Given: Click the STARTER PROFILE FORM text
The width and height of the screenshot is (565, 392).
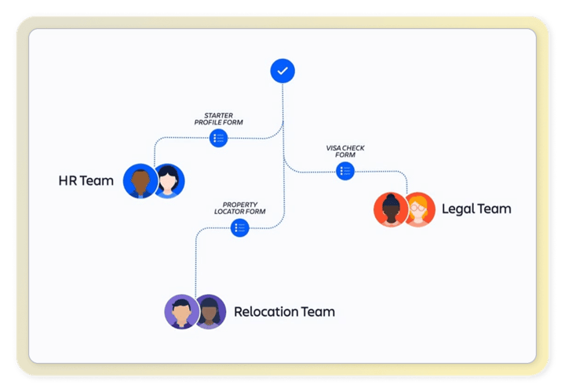Looking at the screenshot, I should point(218,119).
